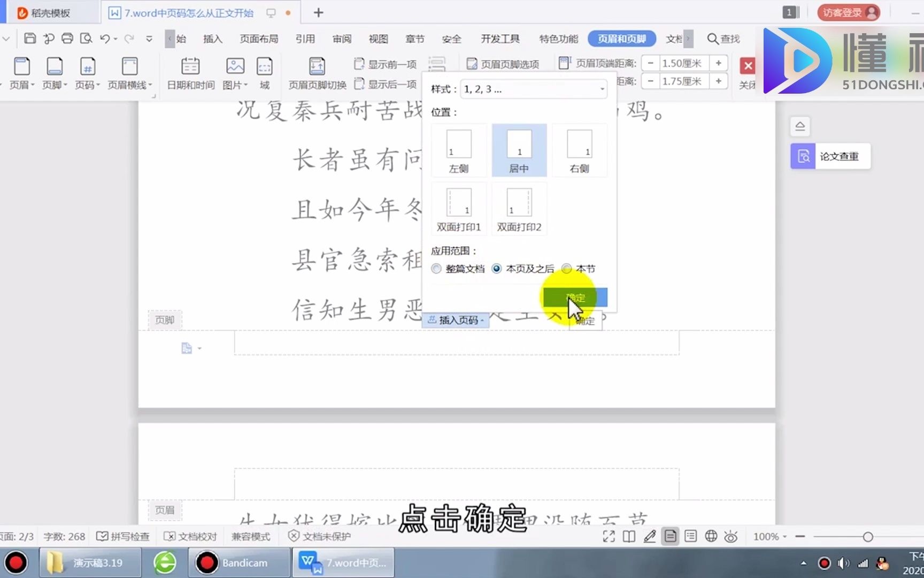The height and width of the screenshot is (578, 924).
Task: Click the 确定 confirm button
Action: (x=575, y=298)
